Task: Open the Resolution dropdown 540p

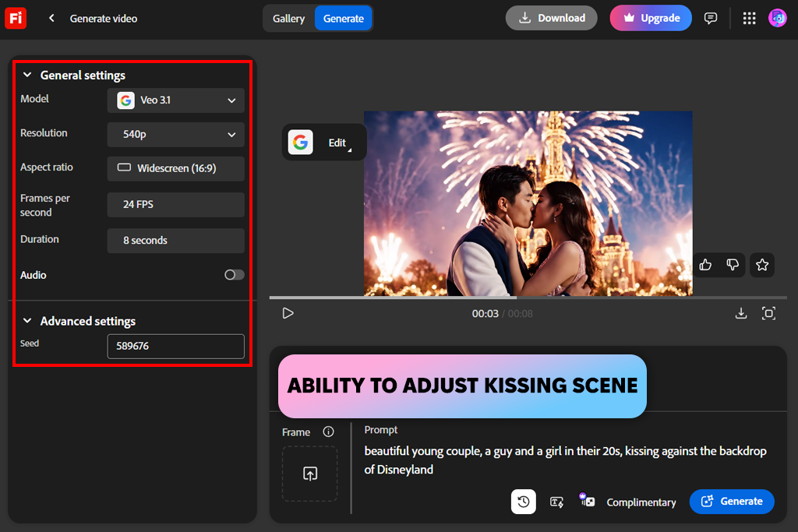Action: 175,134
